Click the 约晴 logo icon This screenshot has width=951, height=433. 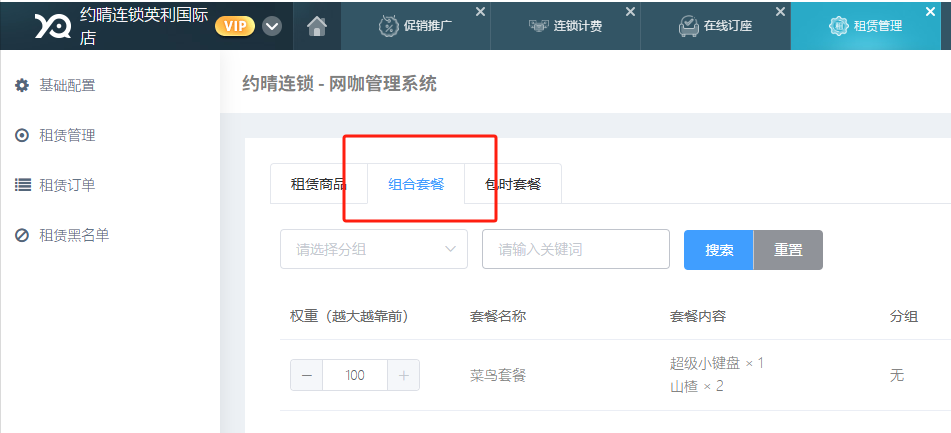[x=53, y=26]
